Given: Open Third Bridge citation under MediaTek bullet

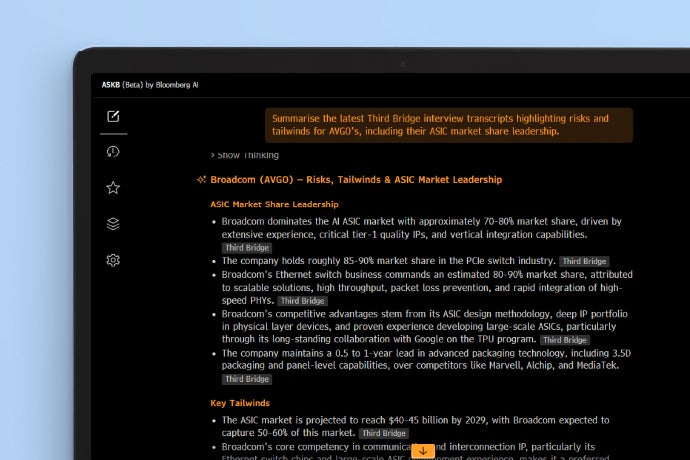Looking at the screenshot, I should (x=246, y=379).
